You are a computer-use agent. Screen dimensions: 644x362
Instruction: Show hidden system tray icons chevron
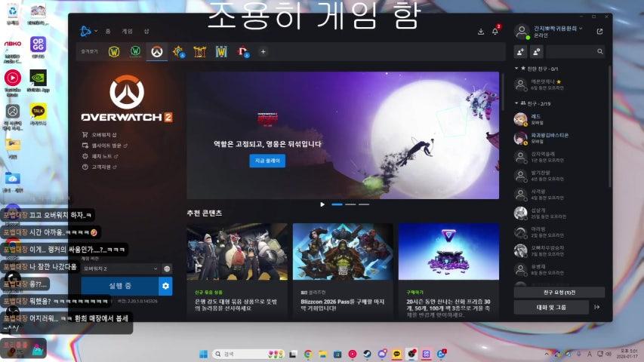click(547, 354)
